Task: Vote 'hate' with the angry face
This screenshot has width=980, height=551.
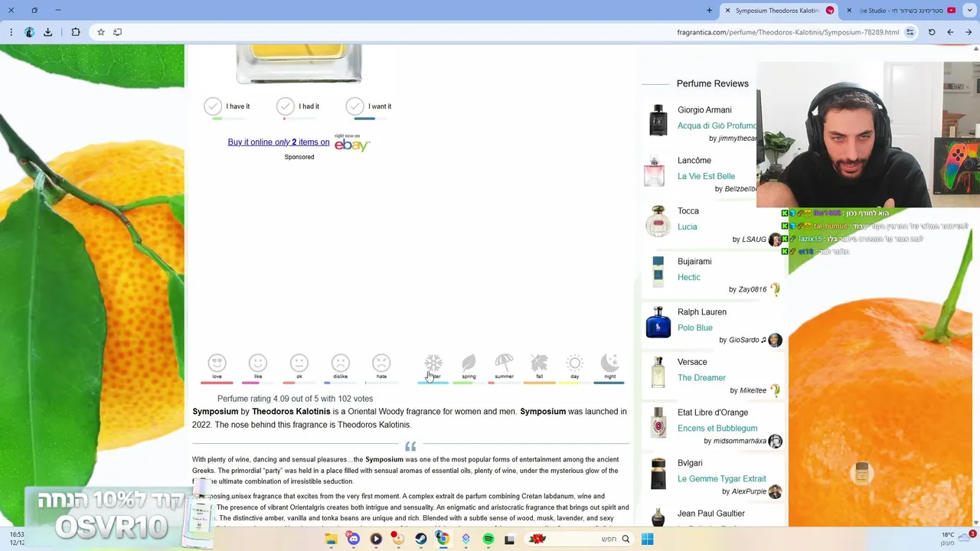Action: pos(381,364)
